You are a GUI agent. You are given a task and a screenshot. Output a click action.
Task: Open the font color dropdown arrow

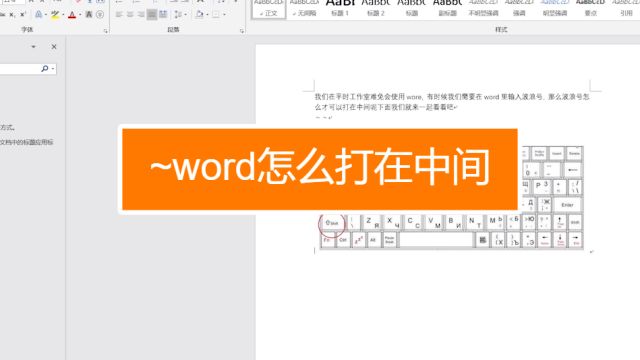[x=80, y=15]
